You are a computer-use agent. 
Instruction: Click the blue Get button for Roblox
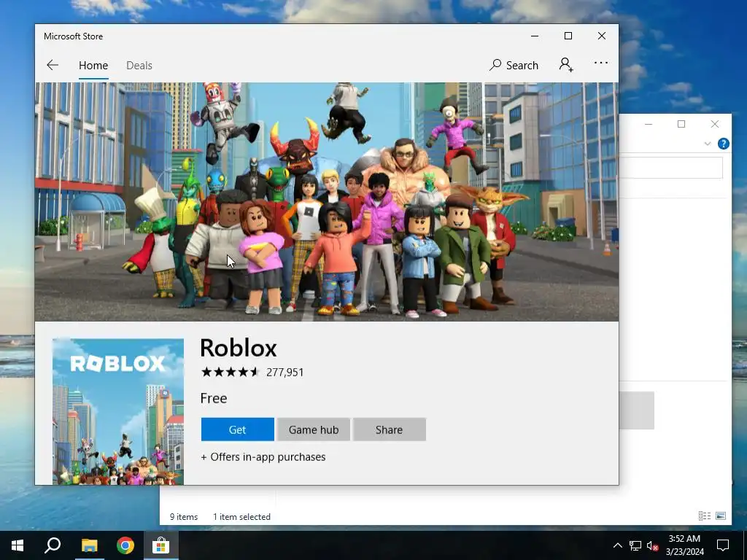click(x=237, y=429)
